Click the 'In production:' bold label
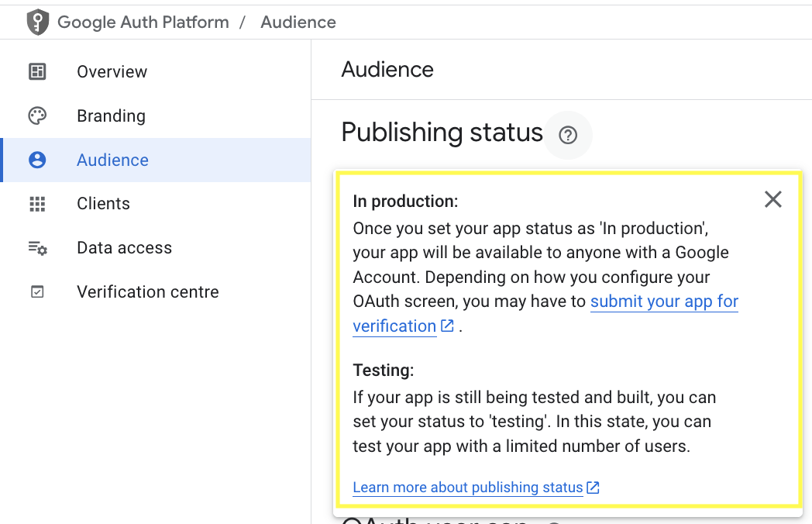 coord(405,201)
